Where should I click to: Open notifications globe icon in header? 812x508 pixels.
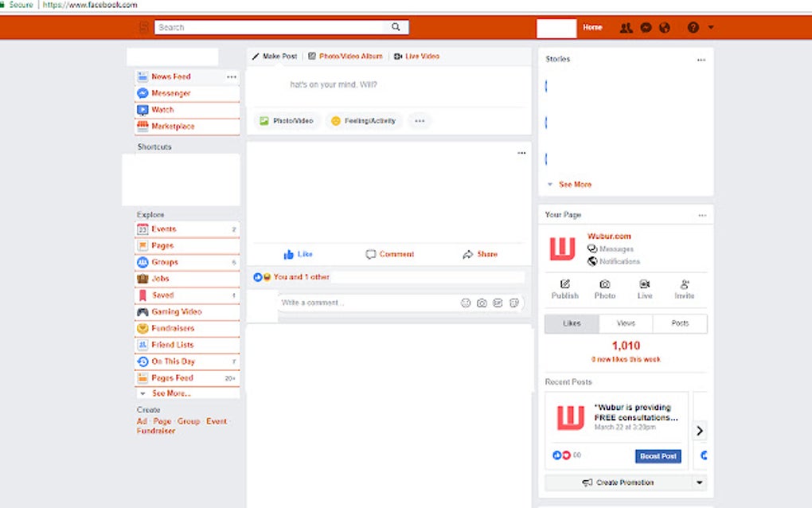(x=666, y=27)
